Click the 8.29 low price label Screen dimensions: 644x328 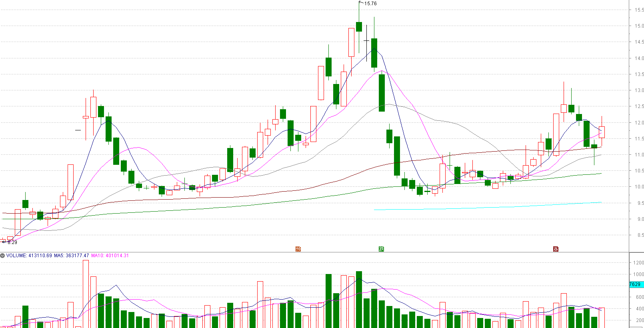click(12, 242)
